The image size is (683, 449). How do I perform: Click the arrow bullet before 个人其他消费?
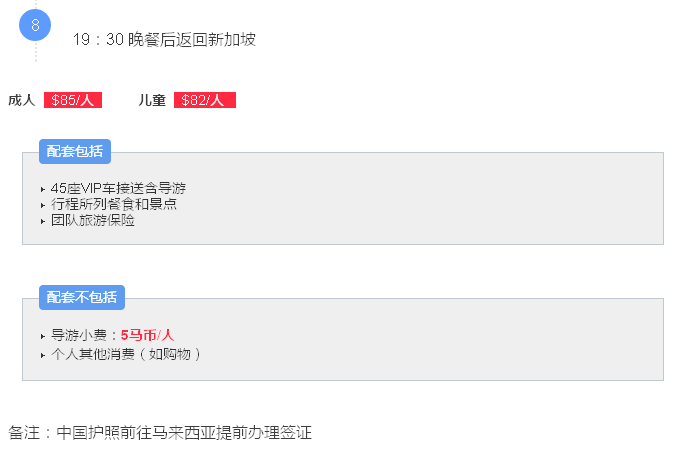point(42,354)
